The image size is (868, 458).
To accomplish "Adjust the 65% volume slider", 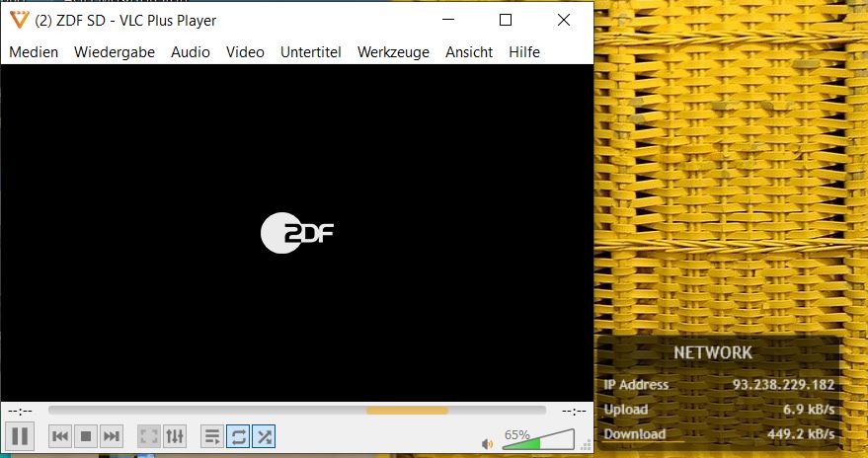I will click(x=538, y=439).
